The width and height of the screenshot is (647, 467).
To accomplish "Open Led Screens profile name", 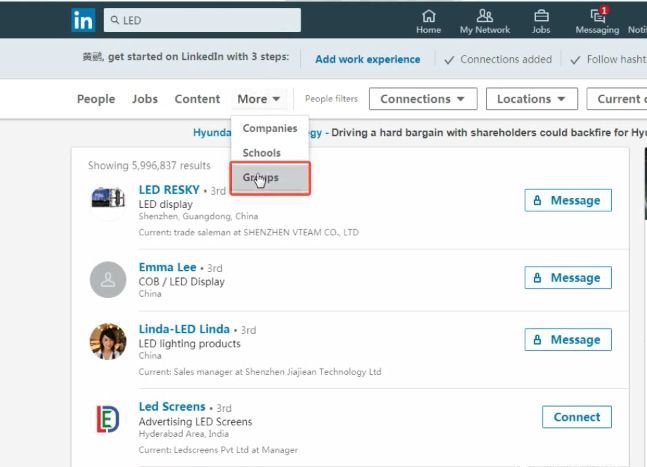I will (x=172, y=407).
